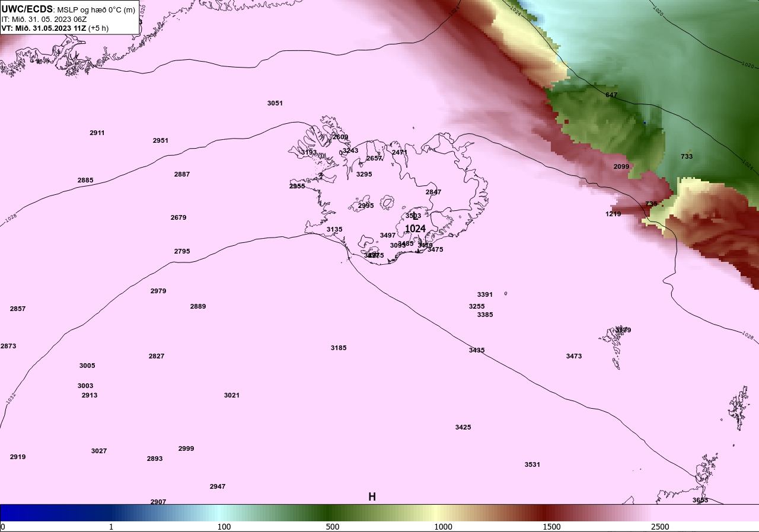
Task: Select the 2995 central Iceland value
Action: (366, 206)
